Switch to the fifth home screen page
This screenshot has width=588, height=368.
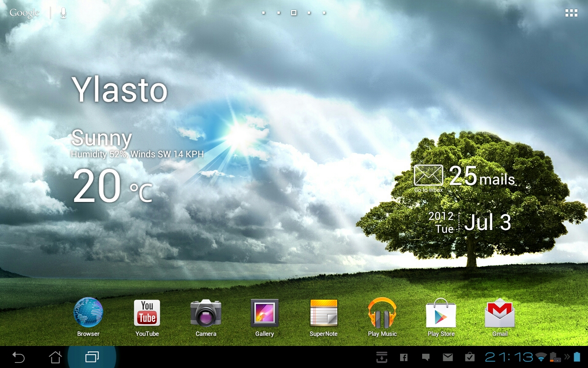click(324, 13)
